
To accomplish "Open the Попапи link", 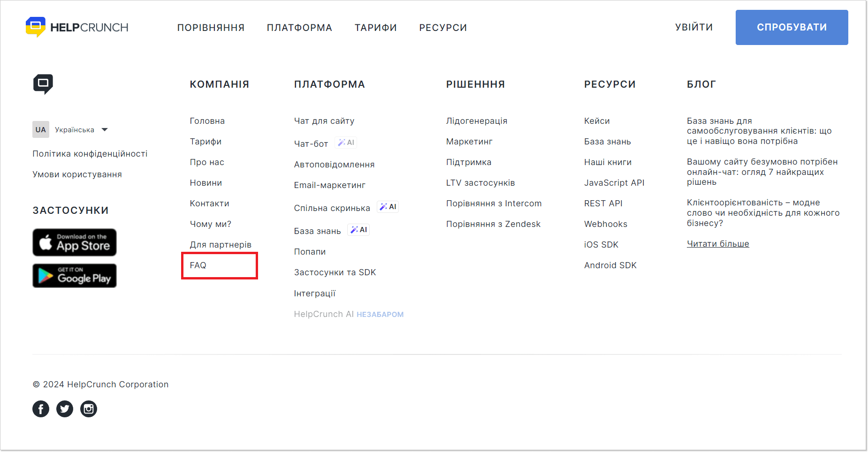I will (310, 252).
